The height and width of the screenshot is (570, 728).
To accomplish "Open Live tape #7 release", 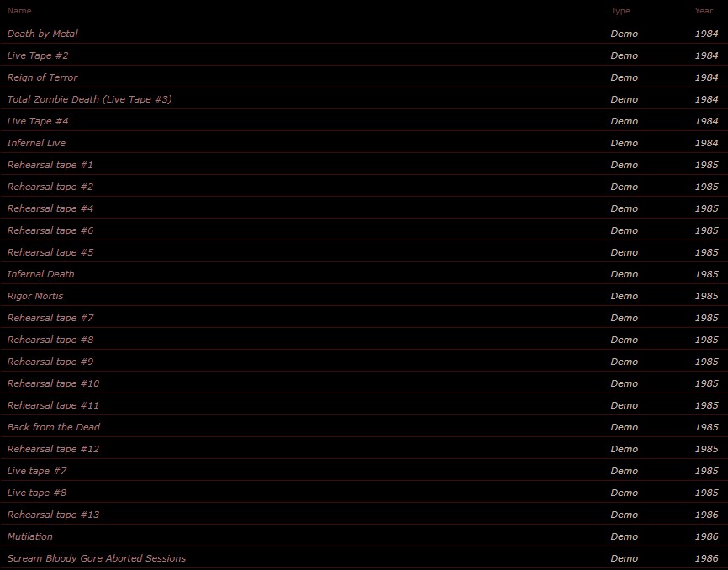I will tap(37, 471).
